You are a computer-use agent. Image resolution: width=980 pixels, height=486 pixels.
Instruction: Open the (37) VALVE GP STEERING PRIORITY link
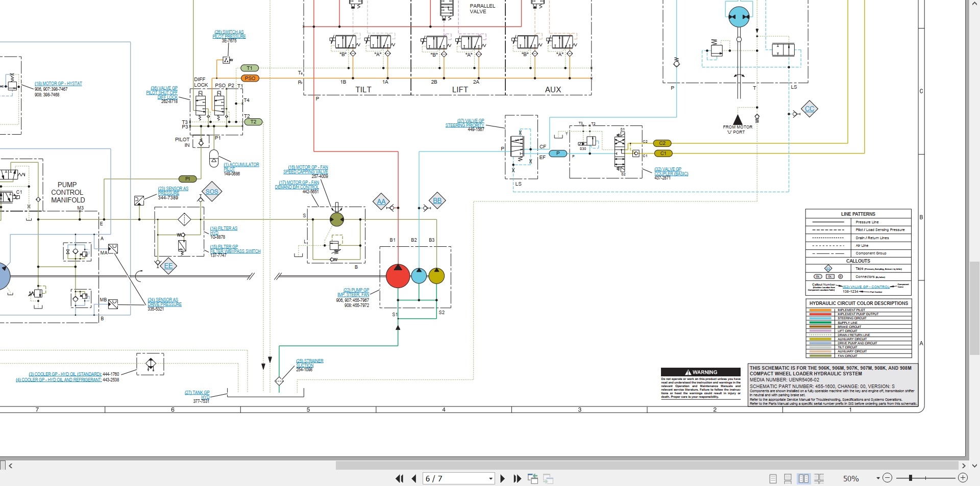tap(464, 123)
